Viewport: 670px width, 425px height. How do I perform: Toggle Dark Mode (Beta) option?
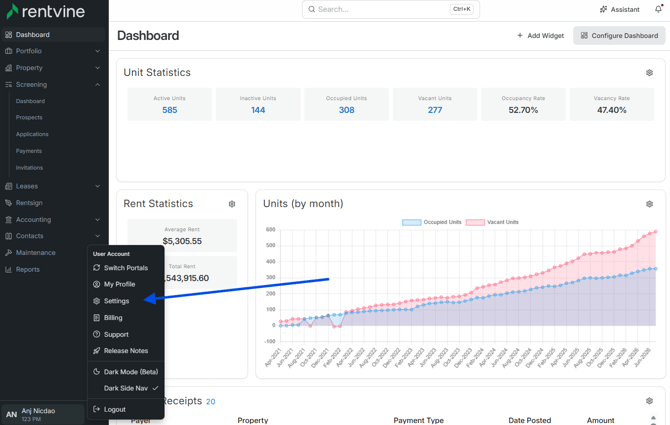tap(126, 372)
